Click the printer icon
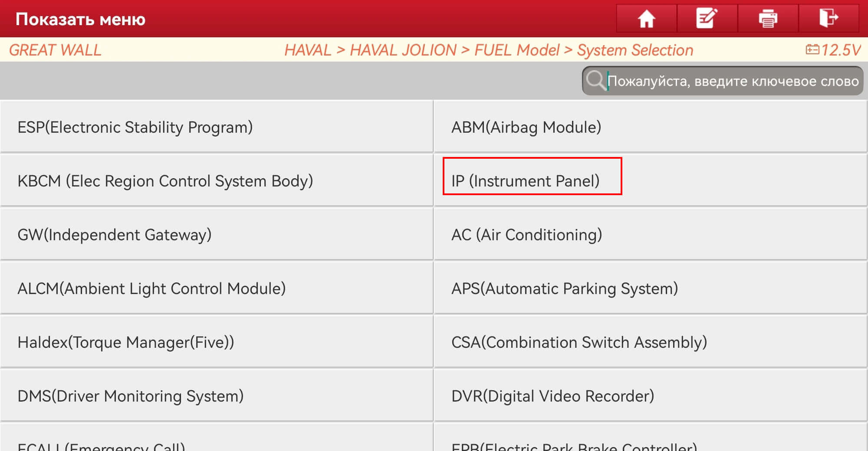Viewport: 868px width, 451px height. point(768,19)
